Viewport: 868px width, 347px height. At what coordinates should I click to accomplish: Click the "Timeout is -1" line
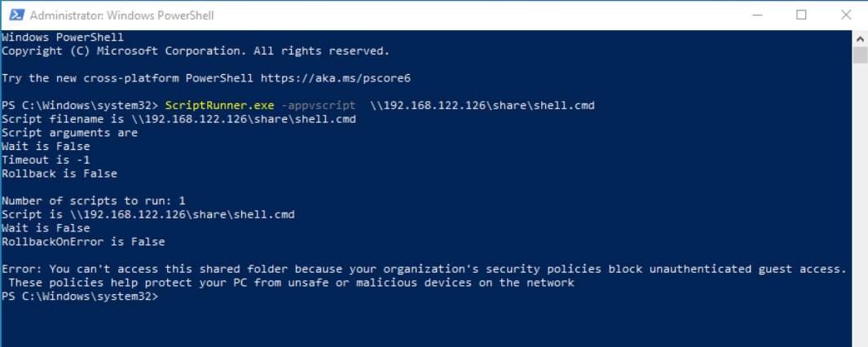[46, 160]
